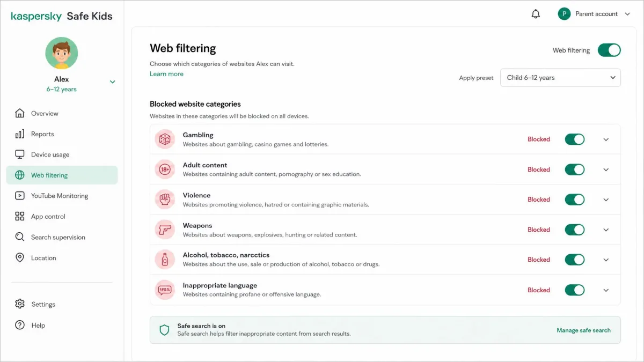This screenshot has height=362, width=644.
Task: Toggle the Alcohol, tobacco, narcotics switch
Action: (574, 260)
